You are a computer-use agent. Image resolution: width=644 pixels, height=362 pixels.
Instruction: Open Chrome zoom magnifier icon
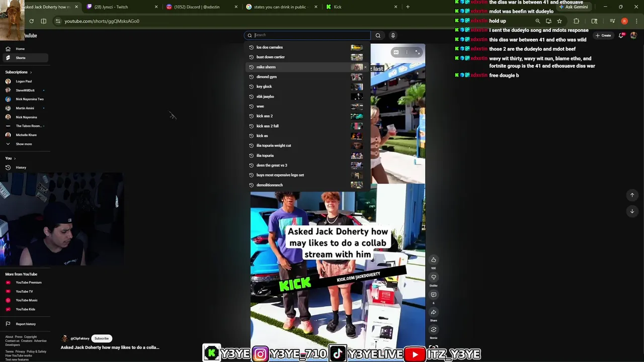coord(537,21)
